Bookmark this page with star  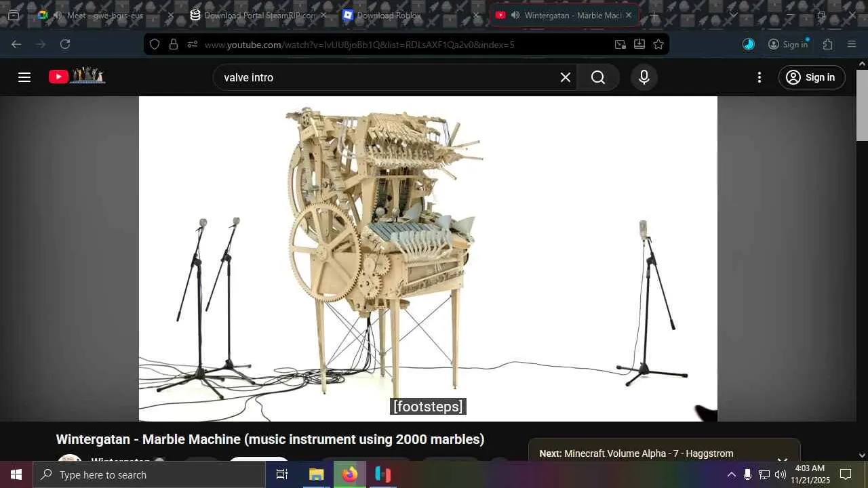[658, 44]
